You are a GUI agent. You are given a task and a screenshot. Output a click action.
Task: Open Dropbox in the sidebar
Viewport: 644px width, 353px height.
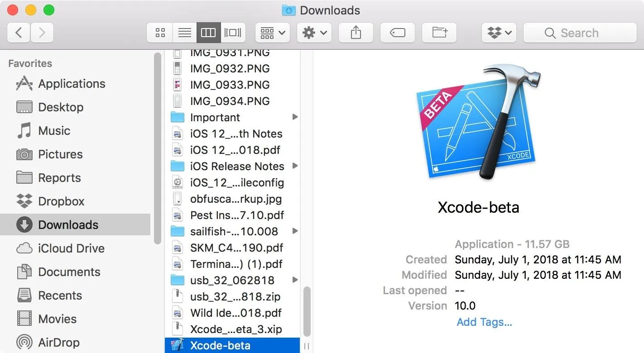point(75,201)
